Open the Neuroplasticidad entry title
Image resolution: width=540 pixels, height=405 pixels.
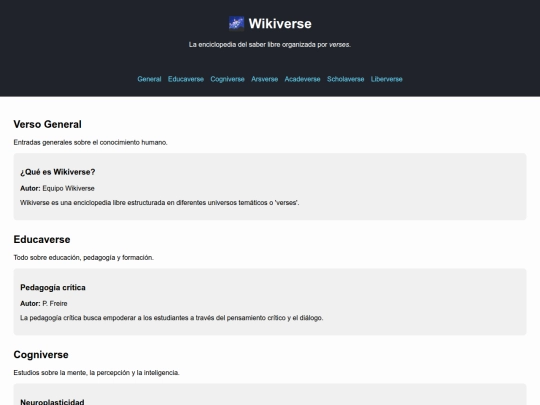(52, 402)
